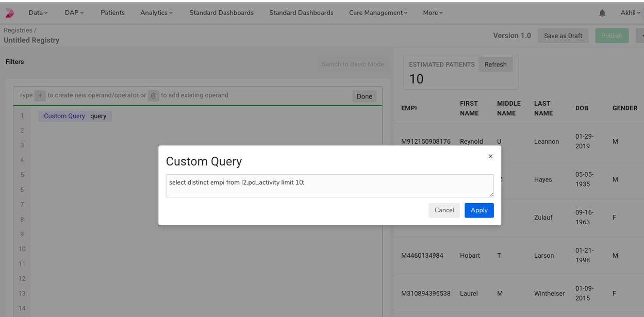Open the Akhil user menu
644x317 pixels.
(x=630, y=13)
